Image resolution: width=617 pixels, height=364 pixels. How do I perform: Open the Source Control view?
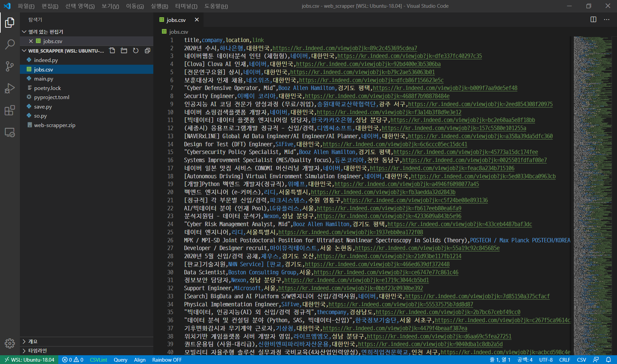pos(10,66)
